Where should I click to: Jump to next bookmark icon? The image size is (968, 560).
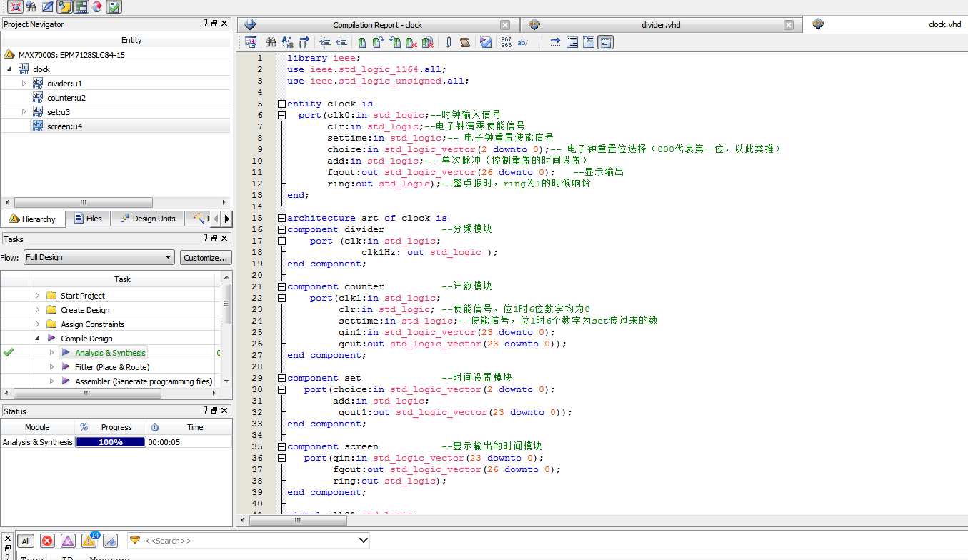click(x=379, y=42)
